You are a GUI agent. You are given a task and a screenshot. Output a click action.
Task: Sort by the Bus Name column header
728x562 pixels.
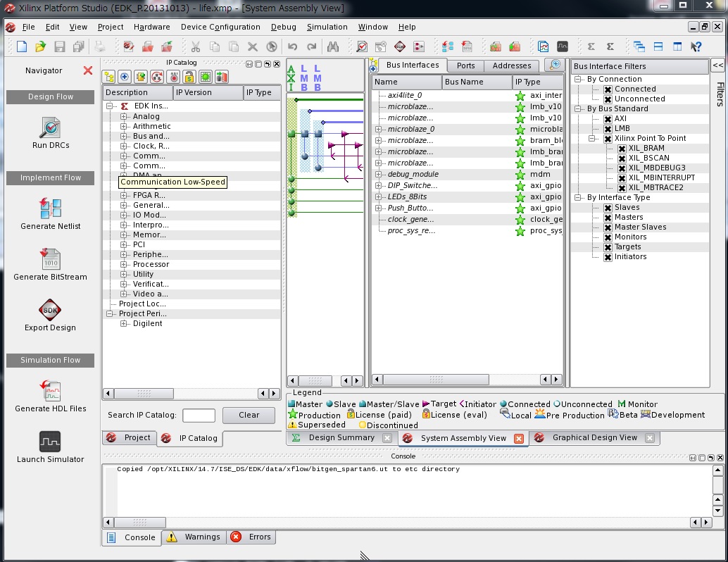477,82
